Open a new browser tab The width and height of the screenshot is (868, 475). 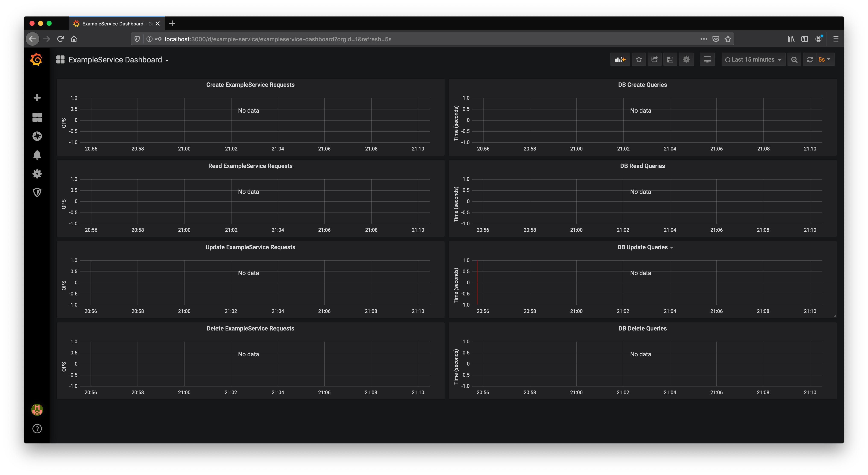pyautogui.click(x=172, y=23)
